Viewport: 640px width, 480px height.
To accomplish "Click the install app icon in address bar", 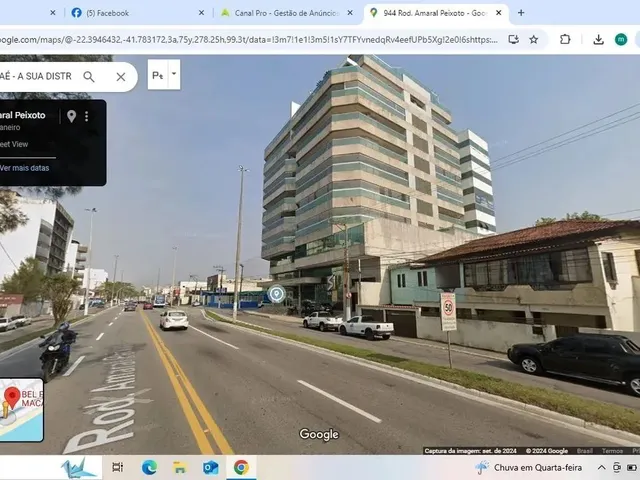I will click(x=513, y=40).
